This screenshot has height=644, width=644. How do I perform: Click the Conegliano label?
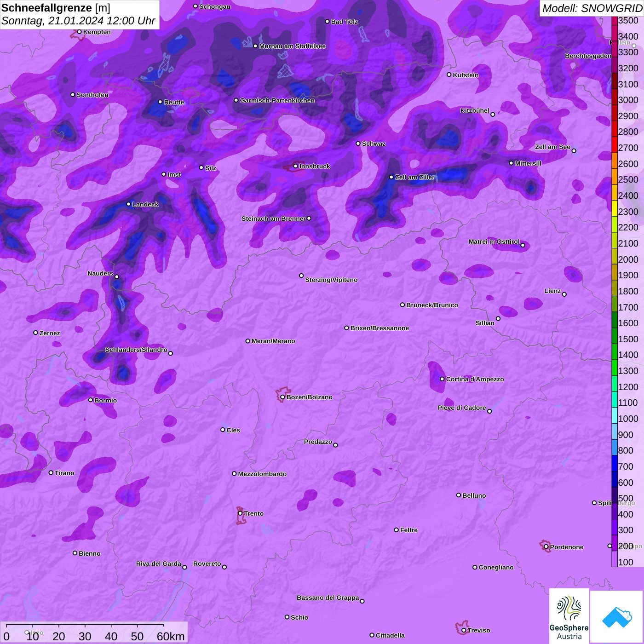click(496, 567)
